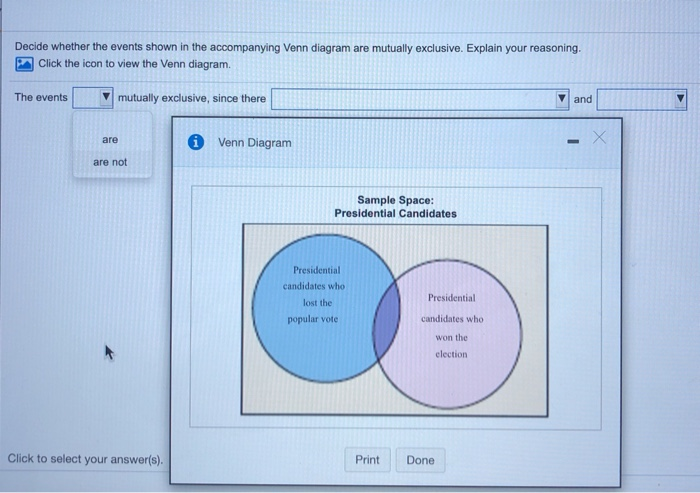Print the Venn diagram

pyautogui.click(x=367, y=460)
